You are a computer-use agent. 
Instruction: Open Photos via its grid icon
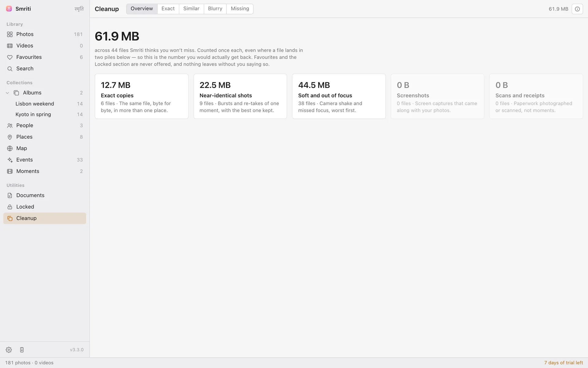pyautogui.click(x=10, y=34)
